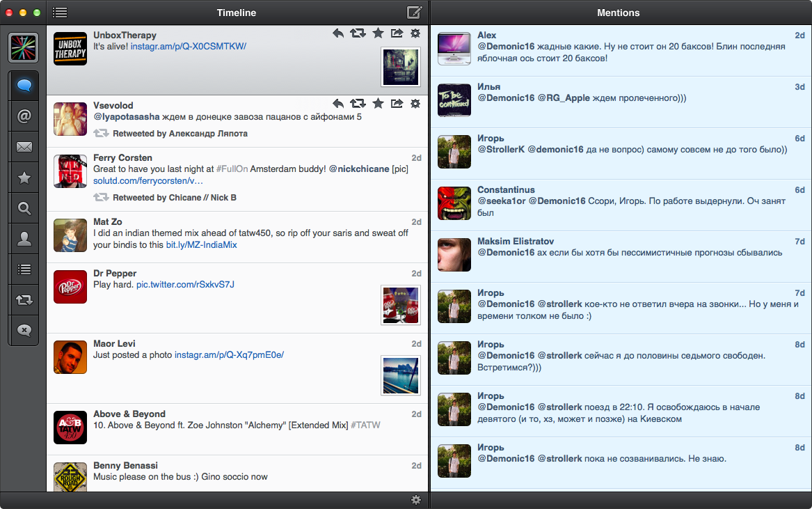Retweet the Vsevolod tweet
The image size is (812, 509).
(x=358, y=104)
